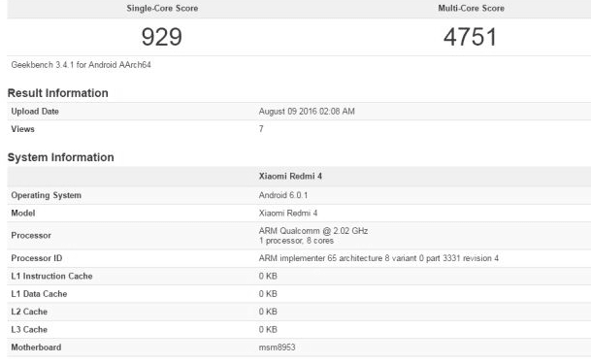Select the Views row label
Image resolution: width=591 pixels, height=364 pixels.
(x=22, y=129)
